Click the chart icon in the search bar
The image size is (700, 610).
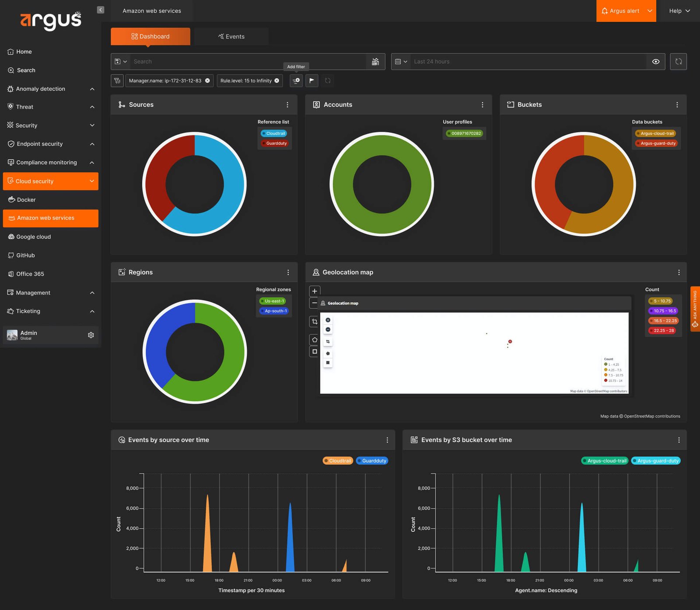375,62
